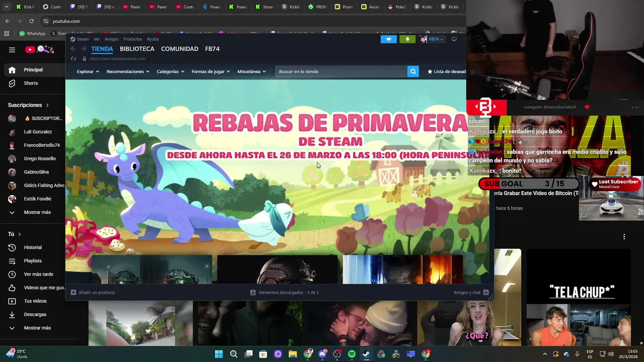Image resolution: width=644 pixels, height=362 pixels.
Task: Expand the Formas de jugar dropdown
Action: (x=210, y=71)
